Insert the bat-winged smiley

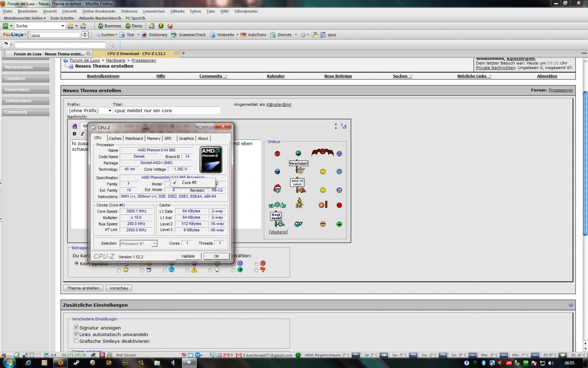click(323, 153)
